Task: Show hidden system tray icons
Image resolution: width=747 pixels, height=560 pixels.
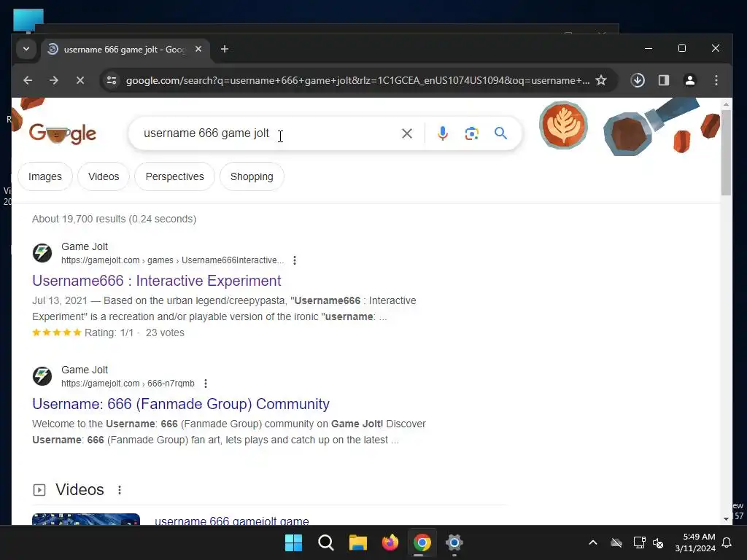Action: [593, 542]
